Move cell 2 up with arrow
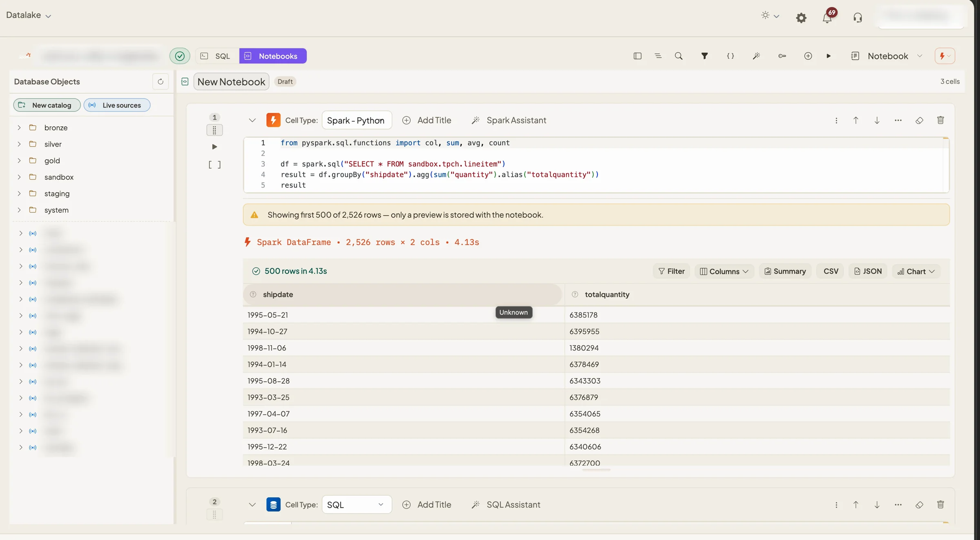Screen dimensions: 980x540 pos(856,504)
